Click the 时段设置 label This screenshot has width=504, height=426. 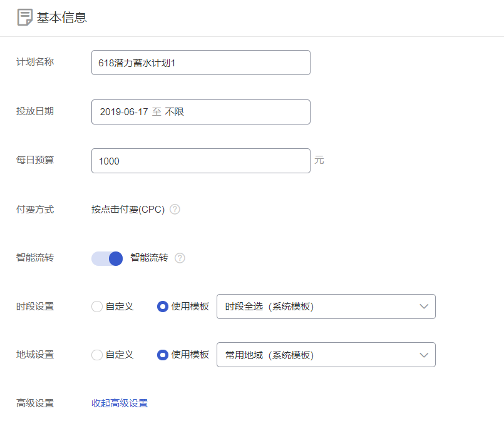[x=35, y=307]
